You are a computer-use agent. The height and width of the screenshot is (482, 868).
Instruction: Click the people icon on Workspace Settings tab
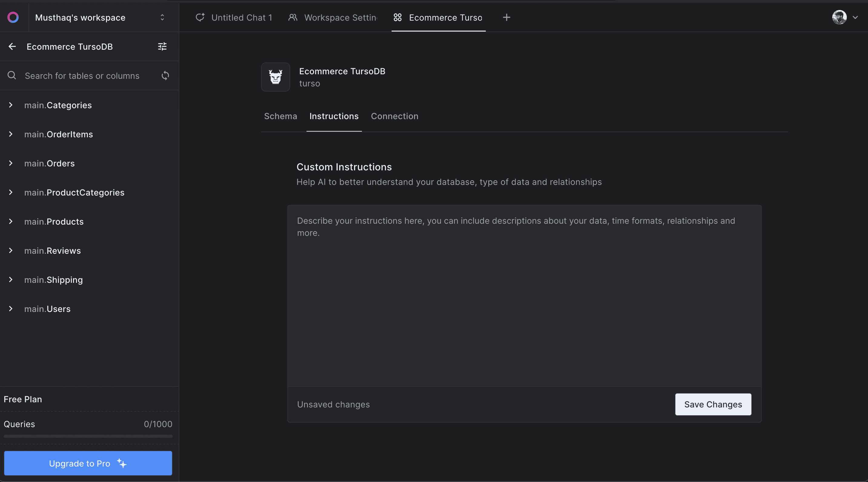point(293,17)
